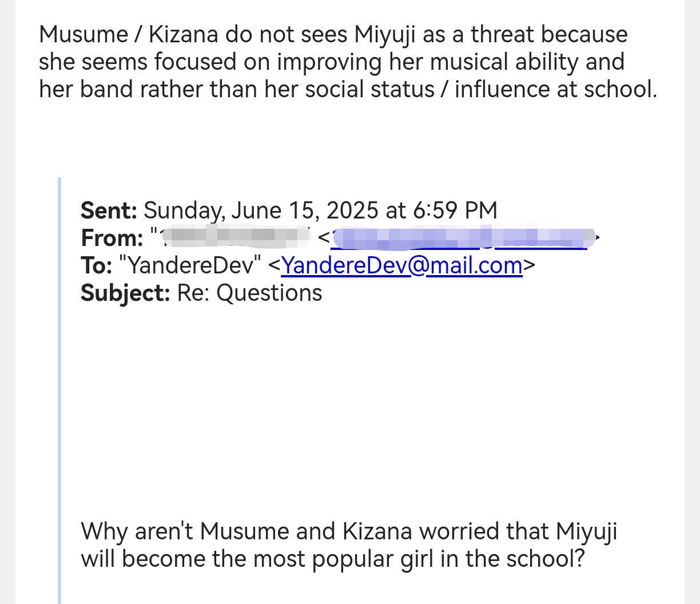Click the reply's opening words "Musume / Kizana"
This screenshot has height=604, width=700.
tap(128, 34)
